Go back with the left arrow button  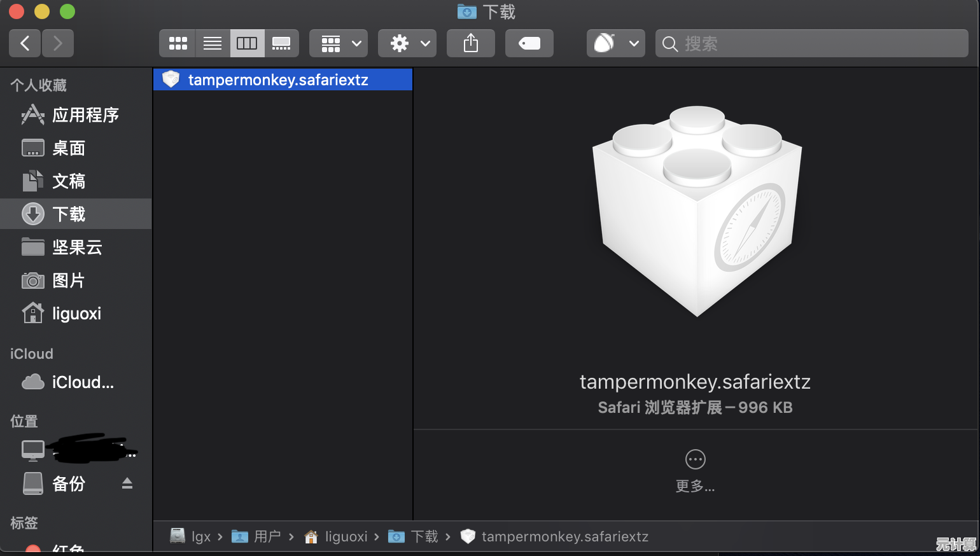click(x=25, y=43)
